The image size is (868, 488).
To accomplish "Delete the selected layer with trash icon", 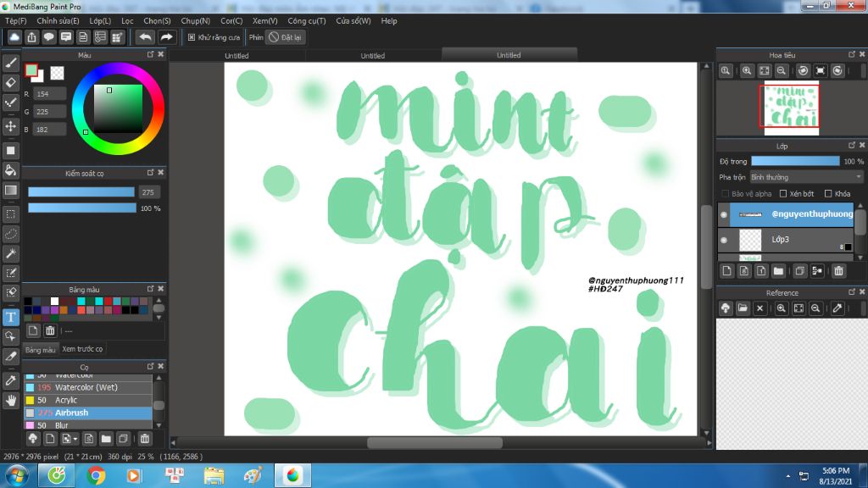I will click(x=838, y=270).
